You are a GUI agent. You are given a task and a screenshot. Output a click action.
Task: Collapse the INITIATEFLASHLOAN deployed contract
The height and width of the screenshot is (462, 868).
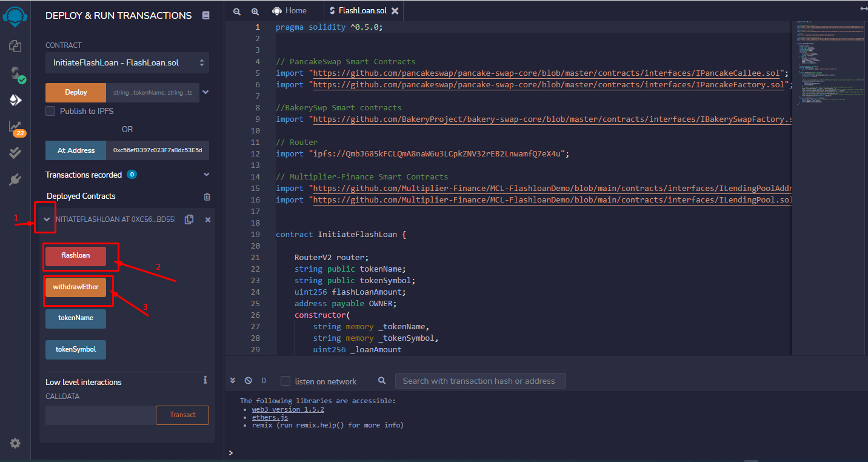(47, 219)
